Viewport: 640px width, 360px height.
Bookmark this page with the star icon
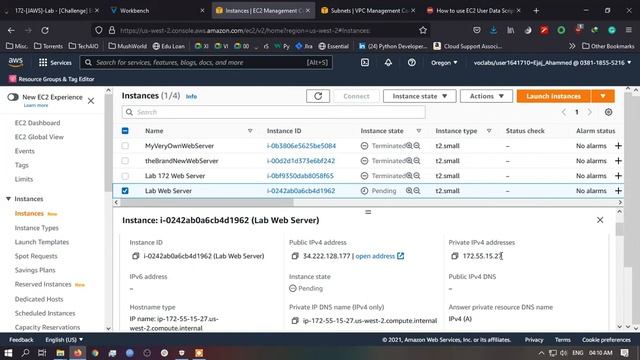(x=423, y=30)
